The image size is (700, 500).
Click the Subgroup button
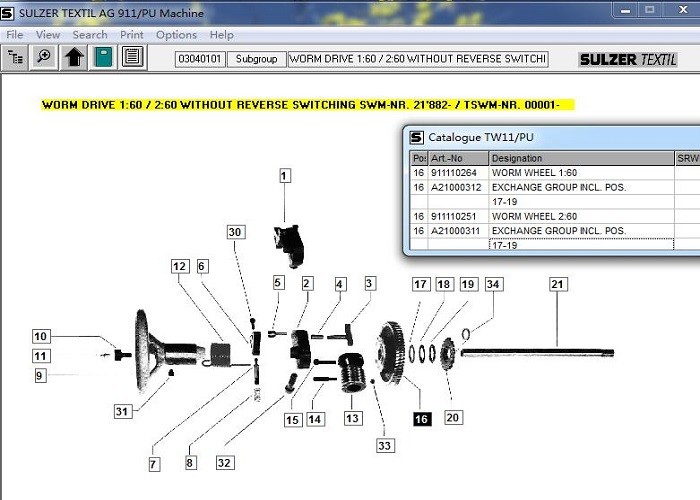[257, 59]
